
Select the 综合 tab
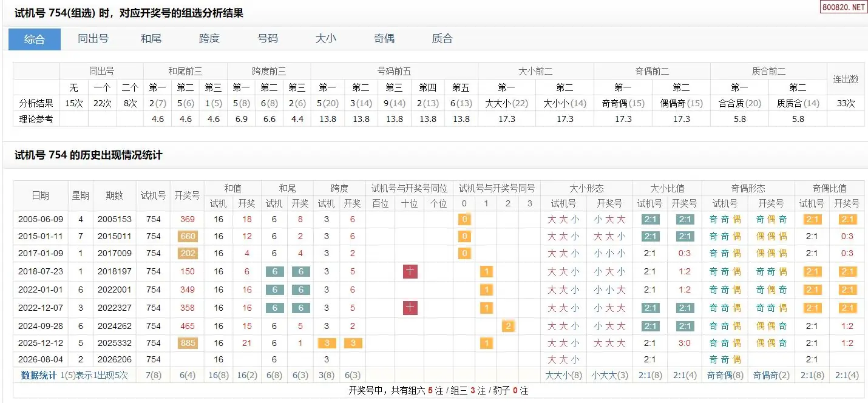coord(35,39)
